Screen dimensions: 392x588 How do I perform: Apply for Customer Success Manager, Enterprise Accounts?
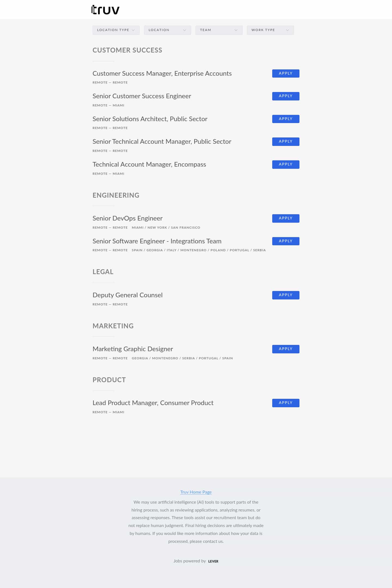pos(285,73)
